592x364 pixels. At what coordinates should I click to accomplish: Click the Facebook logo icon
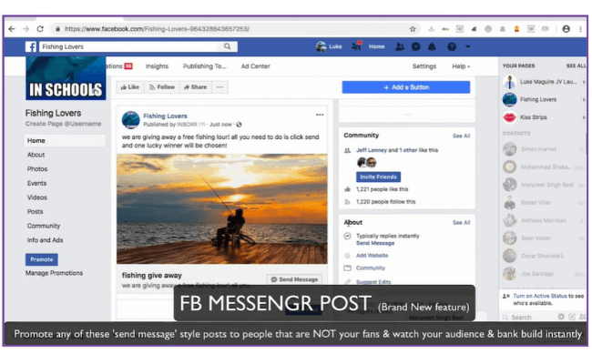point(31,46)
